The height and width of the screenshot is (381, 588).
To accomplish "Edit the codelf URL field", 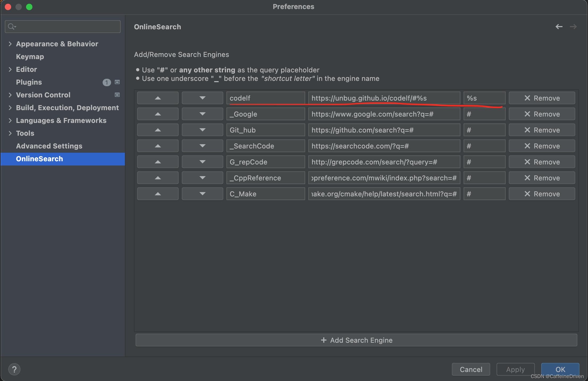I will (384, 98).
